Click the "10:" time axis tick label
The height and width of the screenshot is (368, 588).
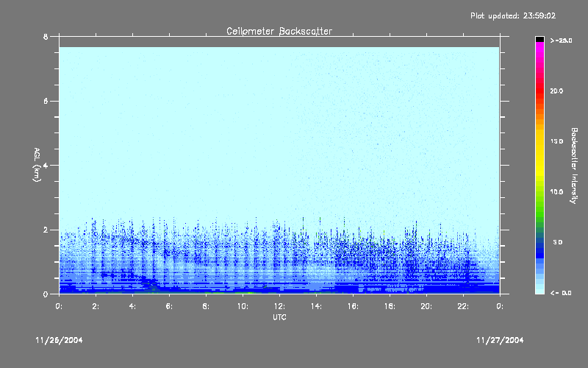(x=243, y=306)
